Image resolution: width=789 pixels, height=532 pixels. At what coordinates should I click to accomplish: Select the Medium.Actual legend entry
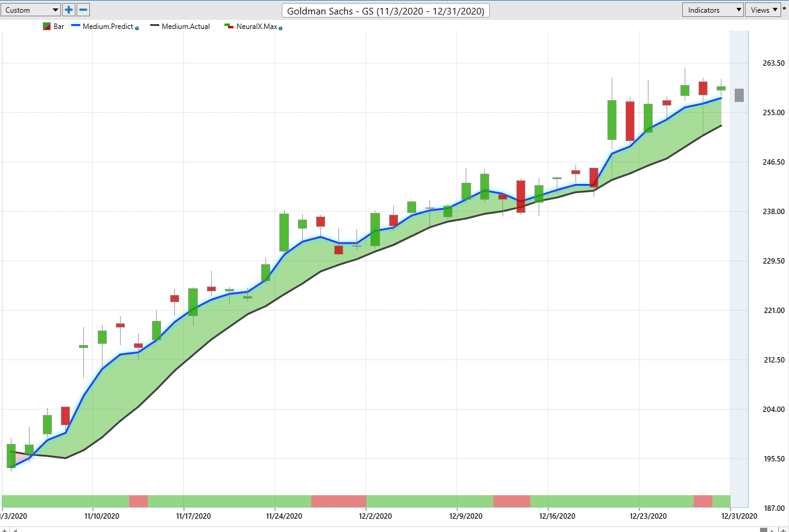click(180, 27)
